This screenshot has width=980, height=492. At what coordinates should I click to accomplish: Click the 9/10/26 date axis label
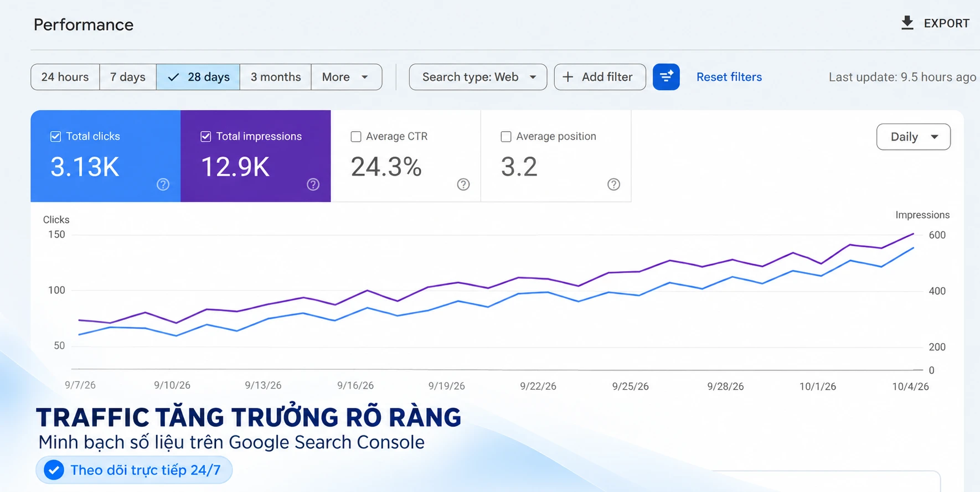point(172,385)
